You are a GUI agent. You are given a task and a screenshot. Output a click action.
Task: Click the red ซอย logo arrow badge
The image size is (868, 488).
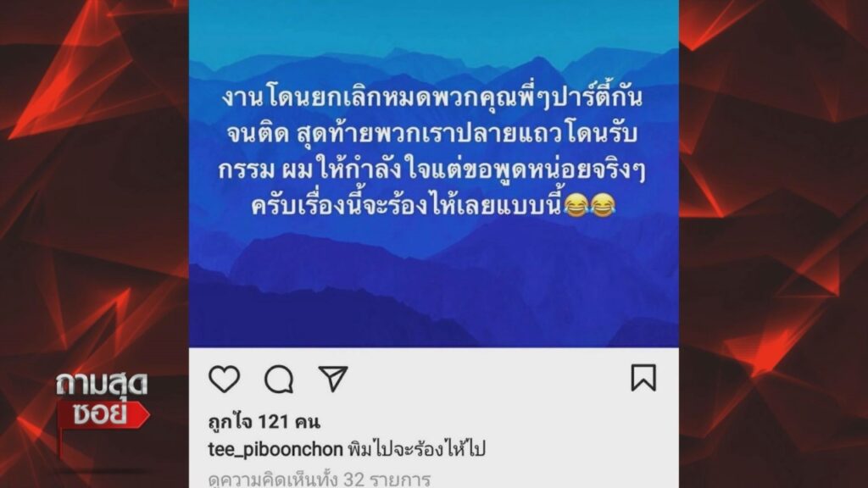coord(103,414)
